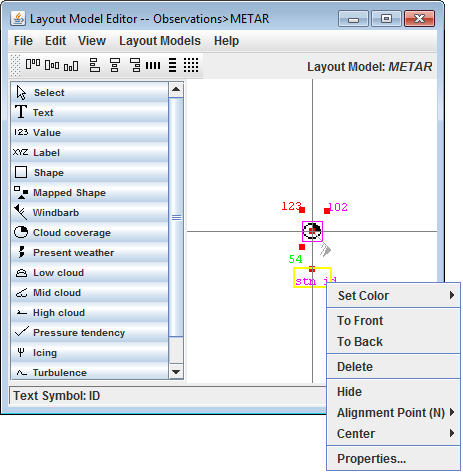Pick the Present weather tool
Image resolution: width=463 pixels, height=474 pixels.
click(x=89, y=252)
